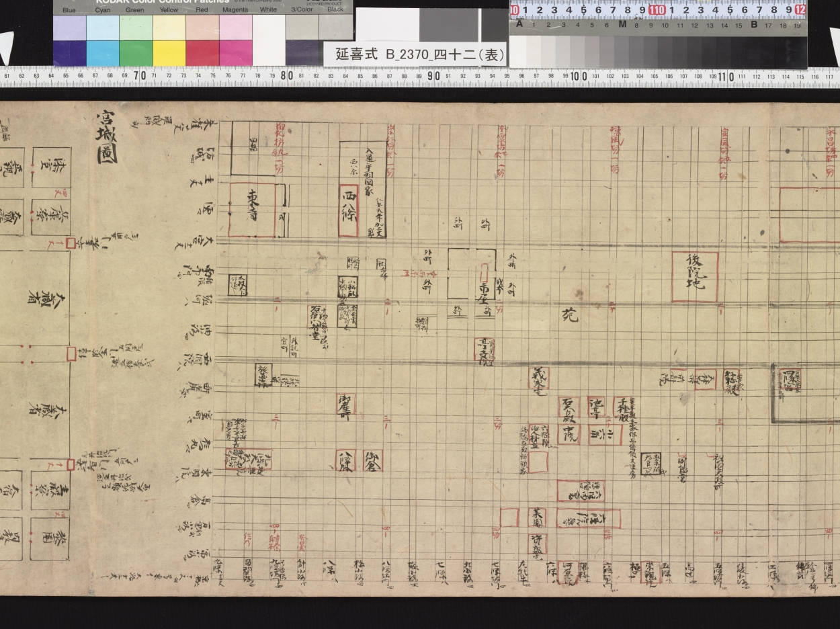Click the gray scale letter "A"

[519, 24]
